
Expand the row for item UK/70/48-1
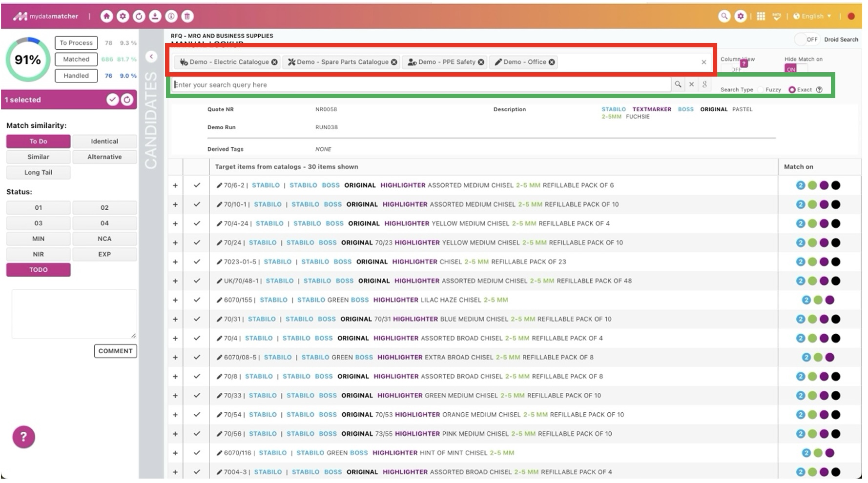pos(175,281)
